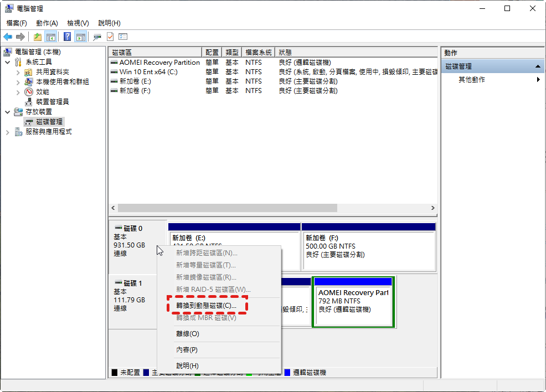Viewport: 546px width, 392px height.
Task: Toggle the Show/Hide Console Tree icon
Action: point(51,37)
